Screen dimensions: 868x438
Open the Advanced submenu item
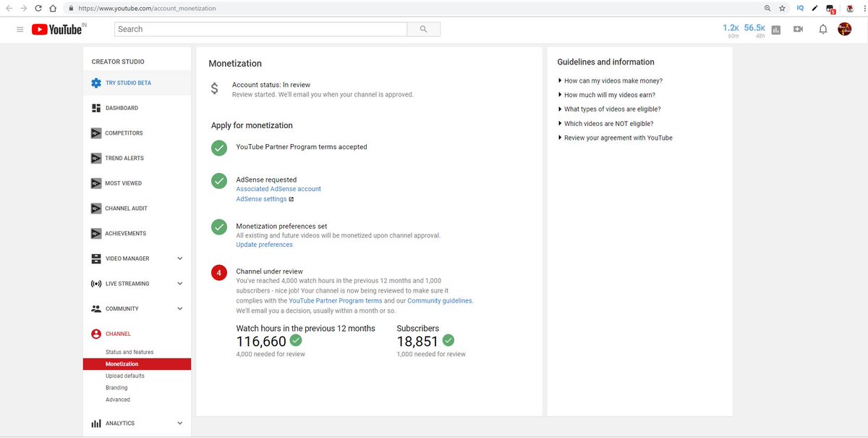[x=118, y=400]
